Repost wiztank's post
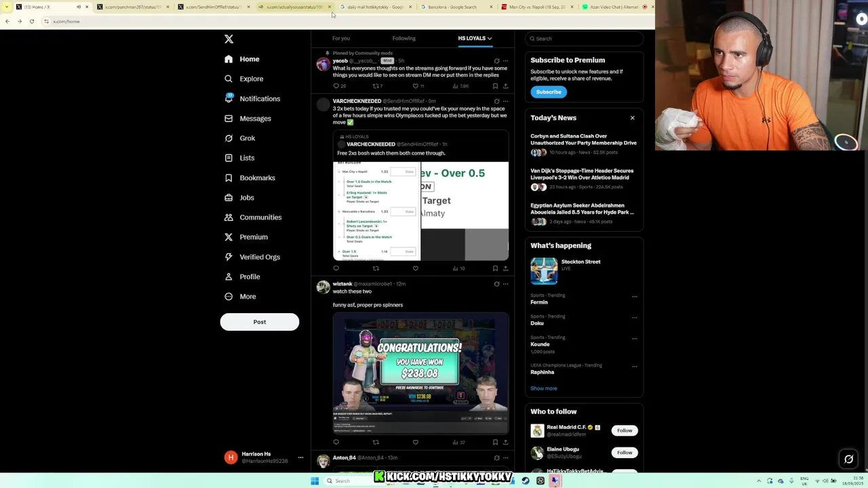This screenshot has width=868, height=488. click(x=376, y=443)
